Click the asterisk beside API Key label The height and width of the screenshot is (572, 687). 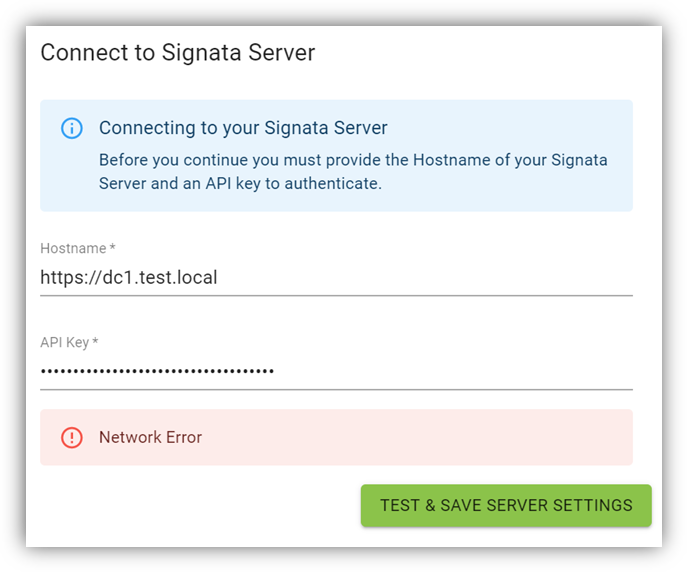pos(96,342)
